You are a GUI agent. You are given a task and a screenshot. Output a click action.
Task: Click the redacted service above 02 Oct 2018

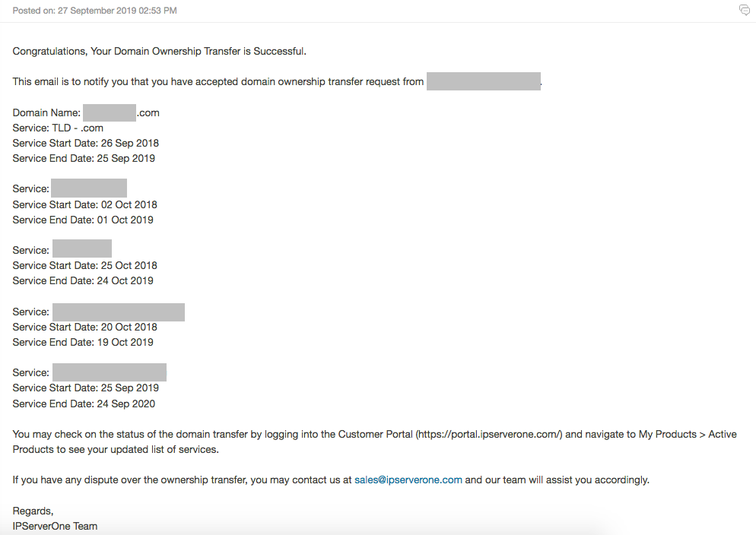89,188
